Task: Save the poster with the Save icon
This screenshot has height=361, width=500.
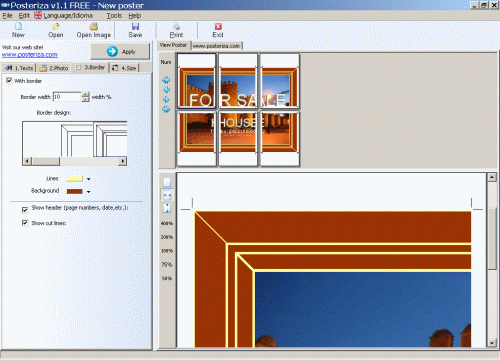Action: [x=135, y=26]
